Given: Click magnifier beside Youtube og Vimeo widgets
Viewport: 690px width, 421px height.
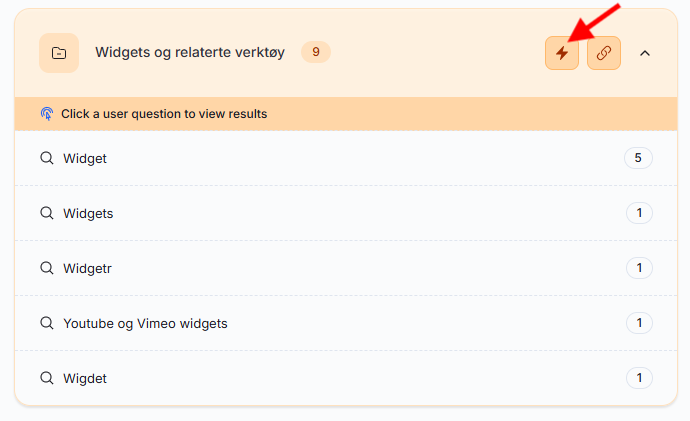Looking at the screenshot, I should pyautogui.click(x=46, y=323).
